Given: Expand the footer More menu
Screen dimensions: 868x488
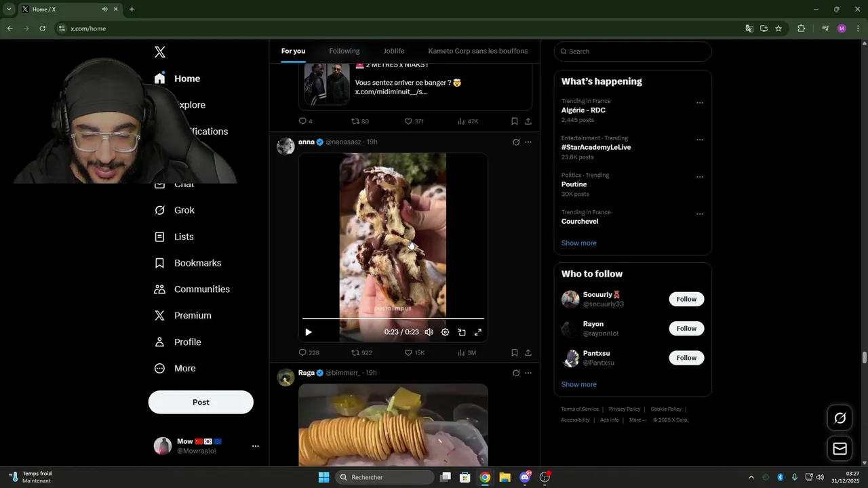Looking at the screenshot, I should (637, 420).
